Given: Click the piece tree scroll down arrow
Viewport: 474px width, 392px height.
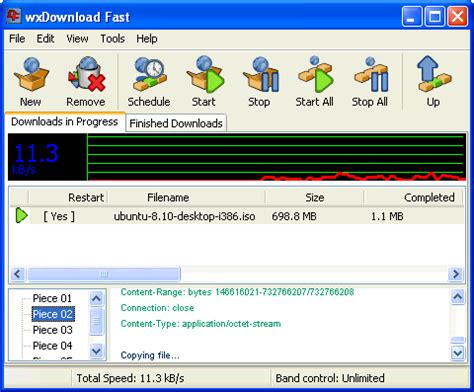Looking at the screenshot, I should (x=97, y=351).
